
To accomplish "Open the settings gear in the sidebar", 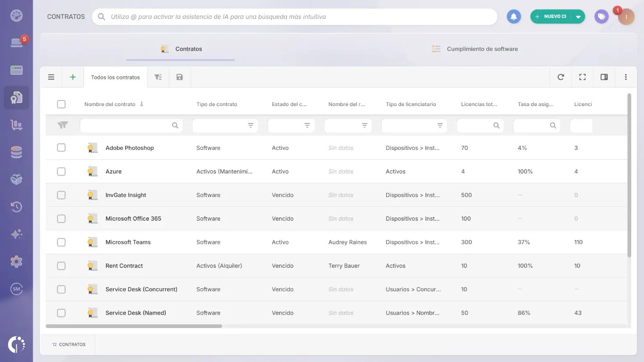I will (x=16, y=262).
